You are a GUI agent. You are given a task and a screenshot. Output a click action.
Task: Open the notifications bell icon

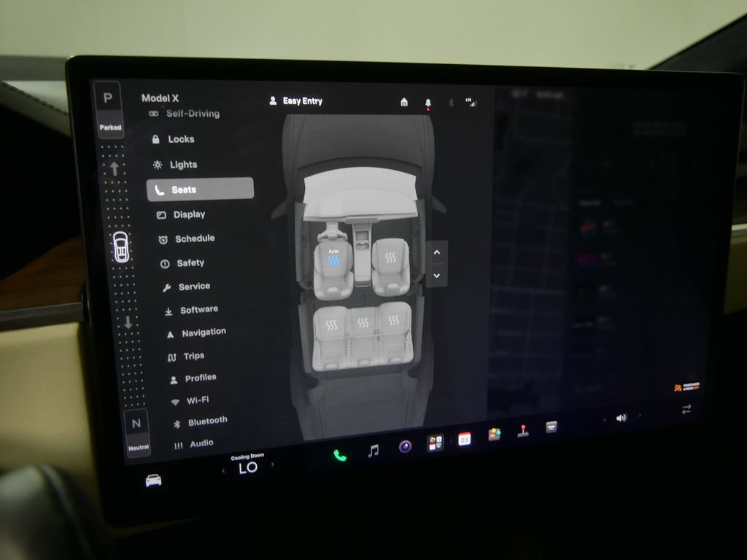(427, 104)
